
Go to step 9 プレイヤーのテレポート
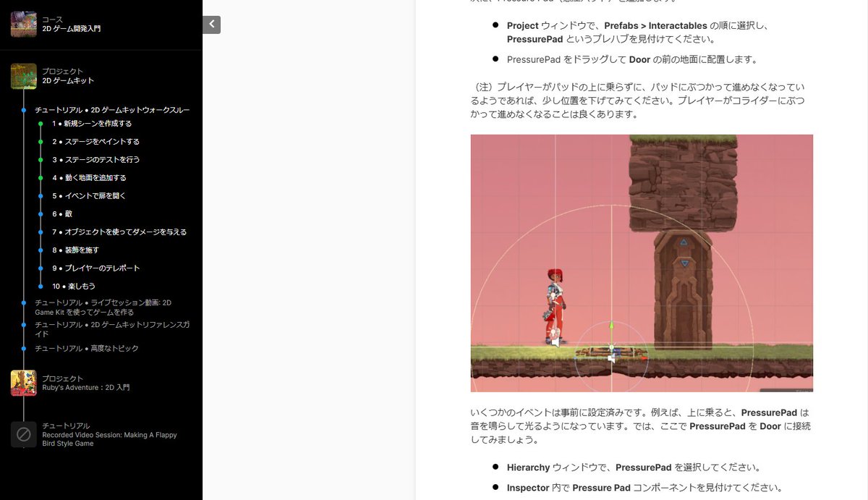click(x=96, y=268)
